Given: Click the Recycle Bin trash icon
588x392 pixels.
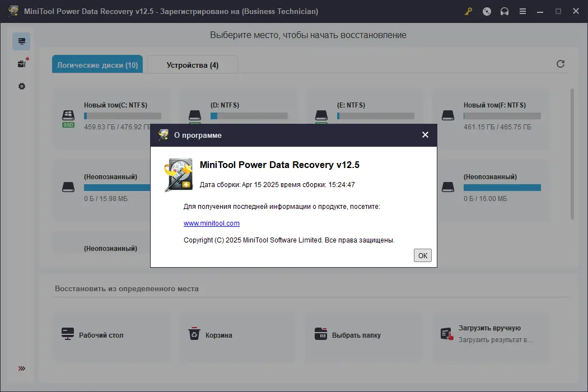Looking at the screenshot, I should 194,333.
